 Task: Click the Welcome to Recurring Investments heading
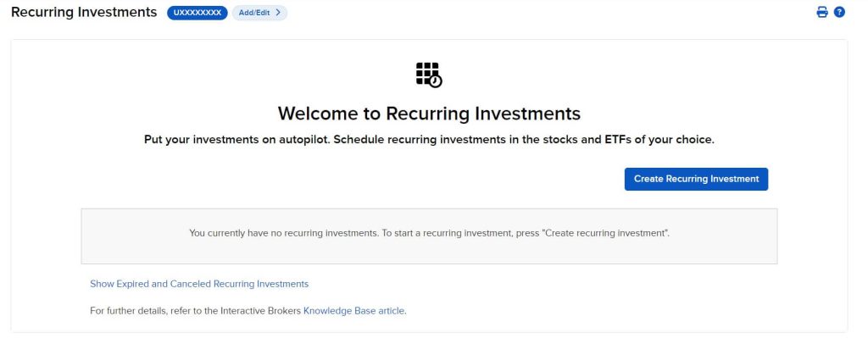pos(429,114)
